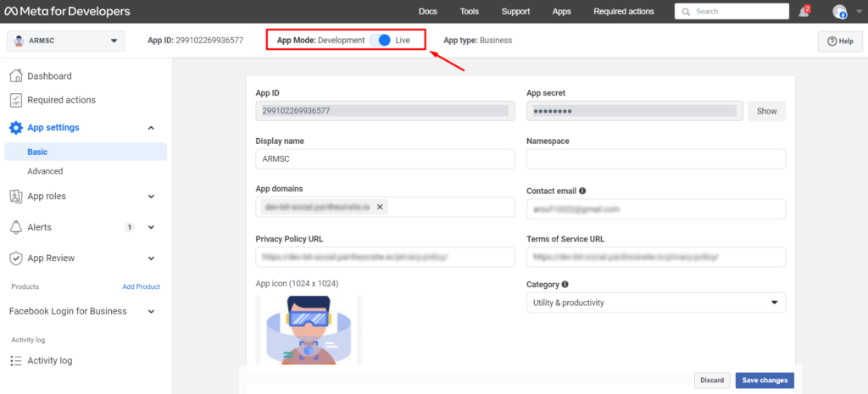Click the Terms of Service URL field
The height and width of the screenshot is (394, 868).
(656, 257)
